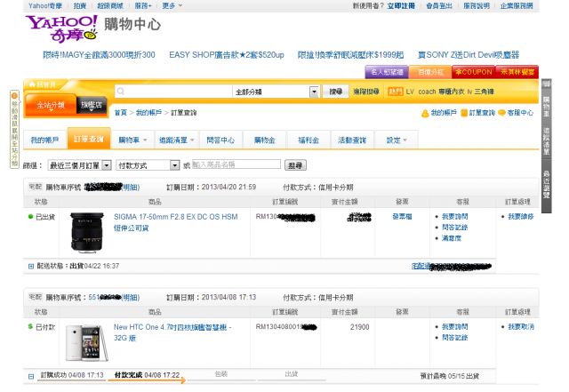The width and height of the screenshot is (569, 392).
Task: Click 明細 link of 04/08 order
Action: click(x=131, y=298)
